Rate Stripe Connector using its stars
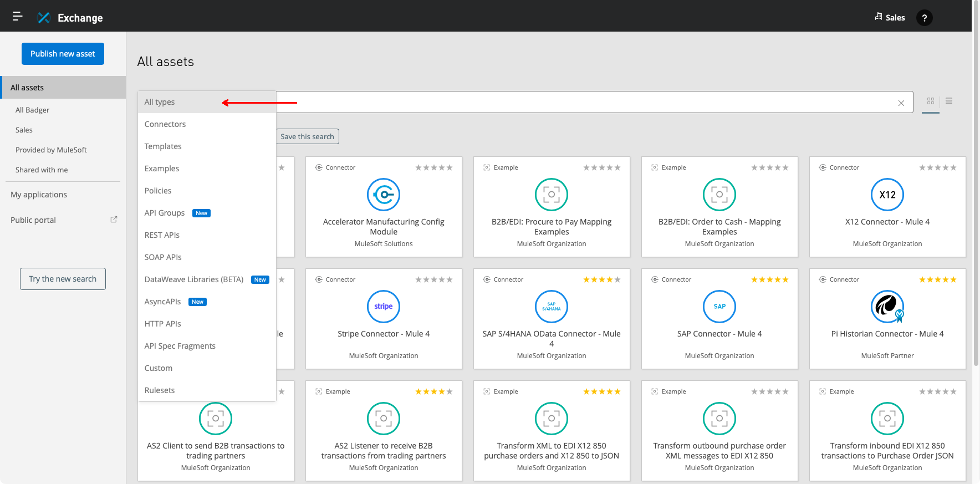Image resolution: width=980 pixels, height=484 pixels. [x=434, y=279]
